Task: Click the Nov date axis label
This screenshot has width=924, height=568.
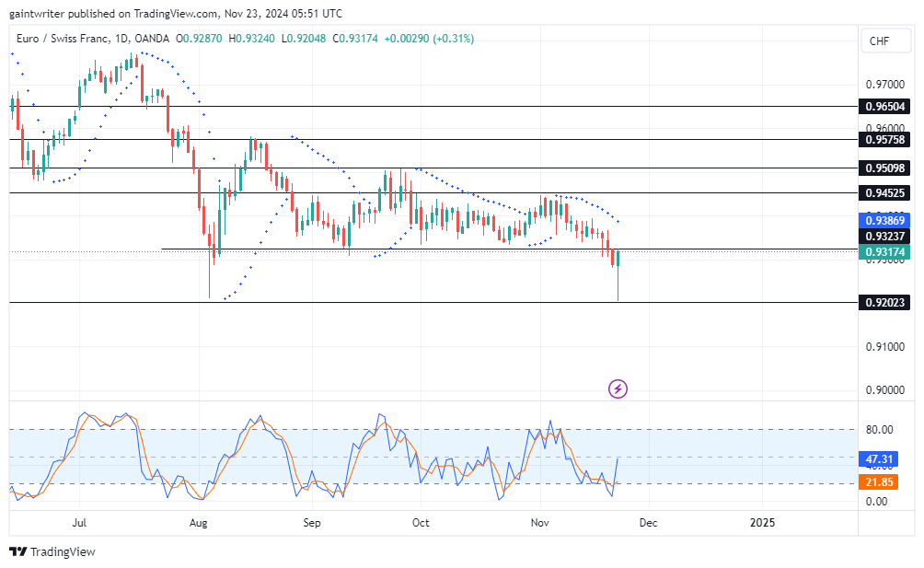Action: (540, 523)
